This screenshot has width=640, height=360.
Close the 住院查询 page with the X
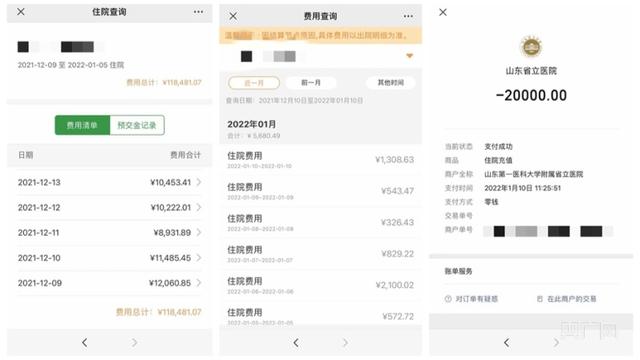[x=21, y=12]
